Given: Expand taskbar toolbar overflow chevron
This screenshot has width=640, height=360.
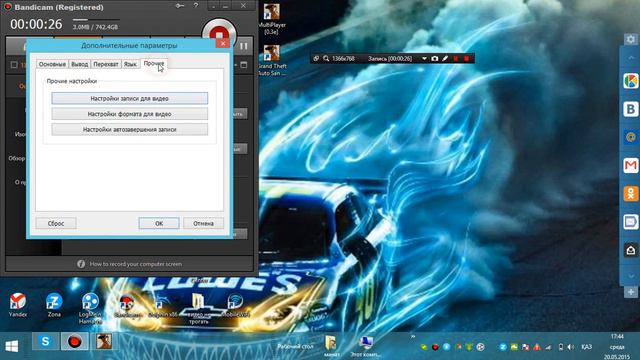Looking at the screenshot, I should (413, 337).
